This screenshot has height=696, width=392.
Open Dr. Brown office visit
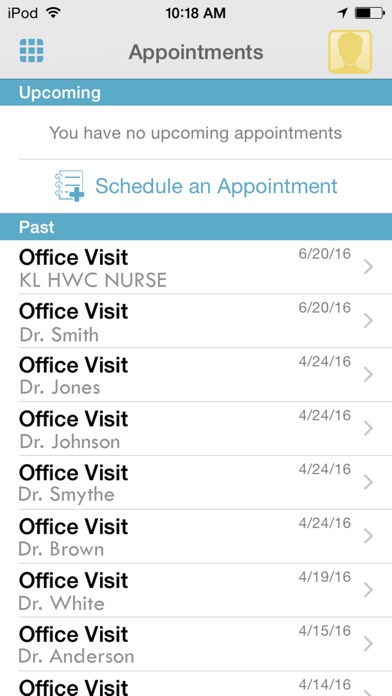pos(196,537)
